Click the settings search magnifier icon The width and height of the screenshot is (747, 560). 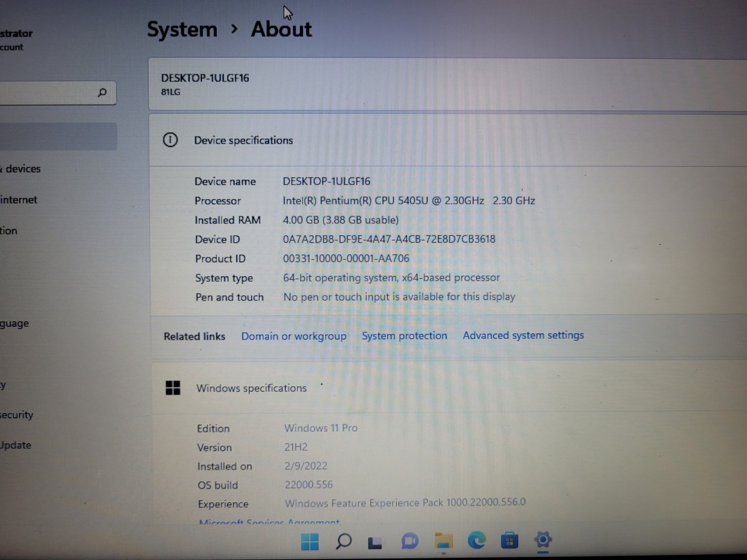click(102, 92)
